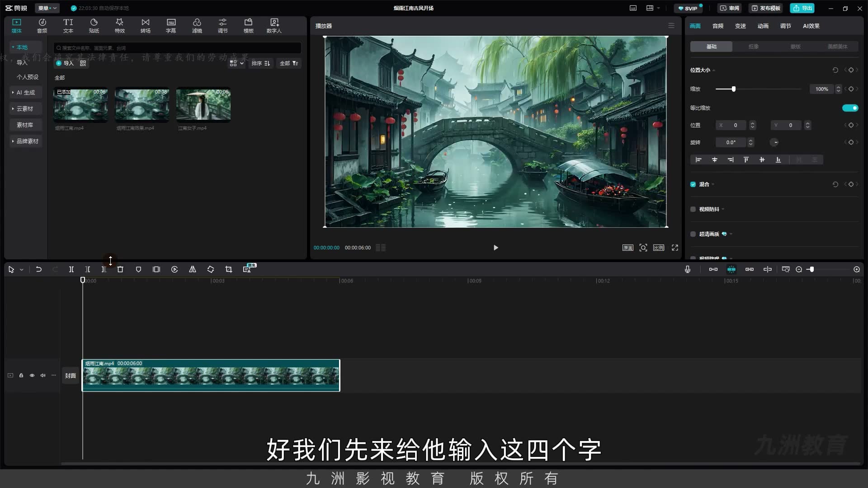
Task: Play the preview video
Action: tap(495, 248)
